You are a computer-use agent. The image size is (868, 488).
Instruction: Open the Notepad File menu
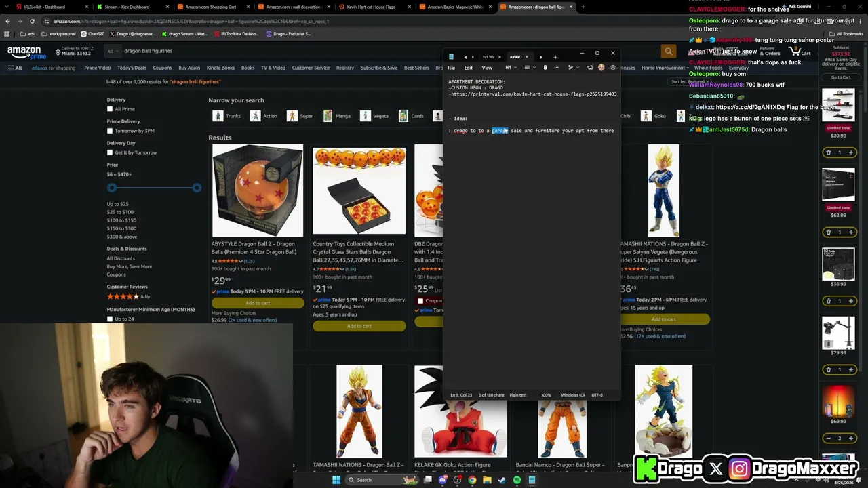tap(452, 68)
